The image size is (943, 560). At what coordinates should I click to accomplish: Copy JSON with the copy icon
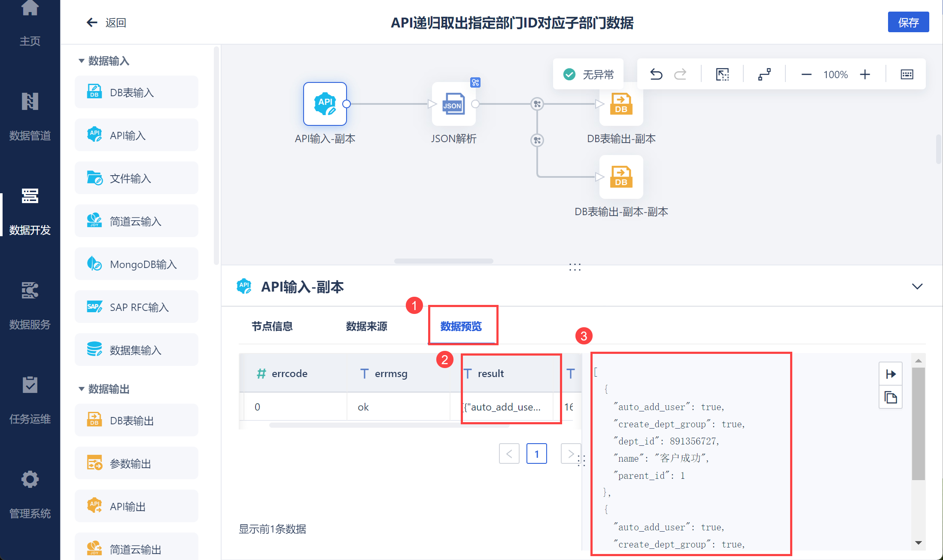[x=891, y=397]
